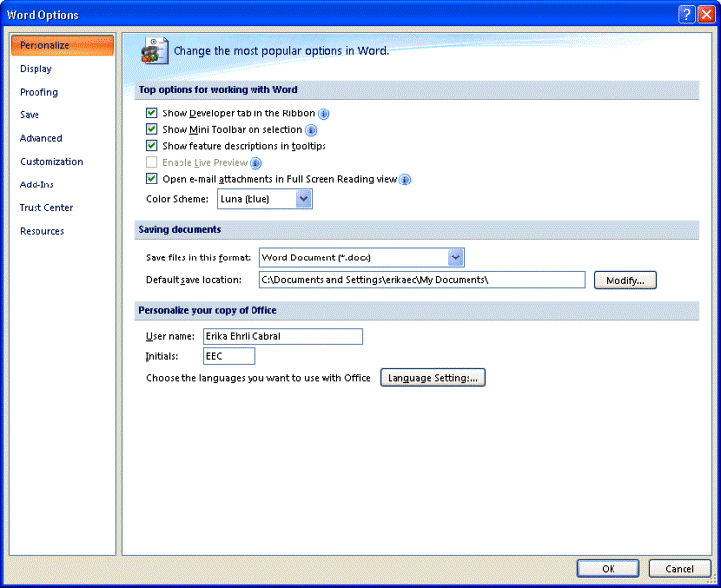The image size is (721, 588).
Task: Click the 'Top options for working with Word' heading
Action: pyautogui.click(x=218, y=89)
